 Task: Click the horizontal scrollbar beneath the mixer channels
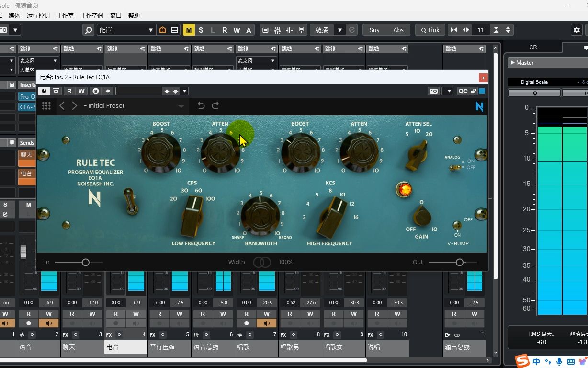[x=183, y=360]
